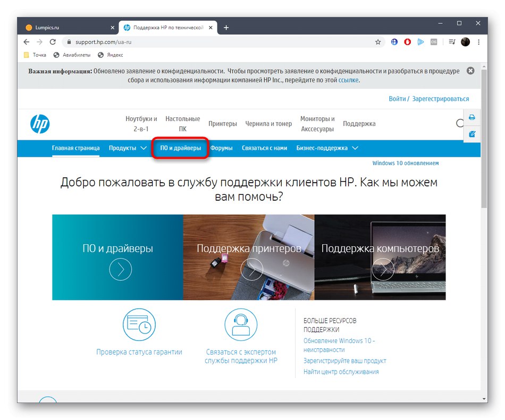Viewport: 505px width, 420px height.
Task: Click scrollbar down arrow
Action: pos(484,399)
